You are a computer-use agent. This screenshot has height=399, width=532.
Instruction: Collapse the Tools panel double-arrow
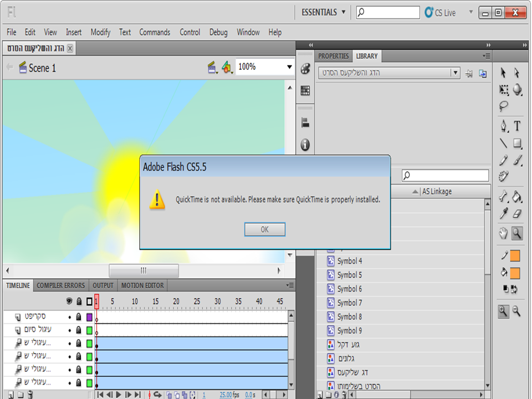tap(525, 45)
